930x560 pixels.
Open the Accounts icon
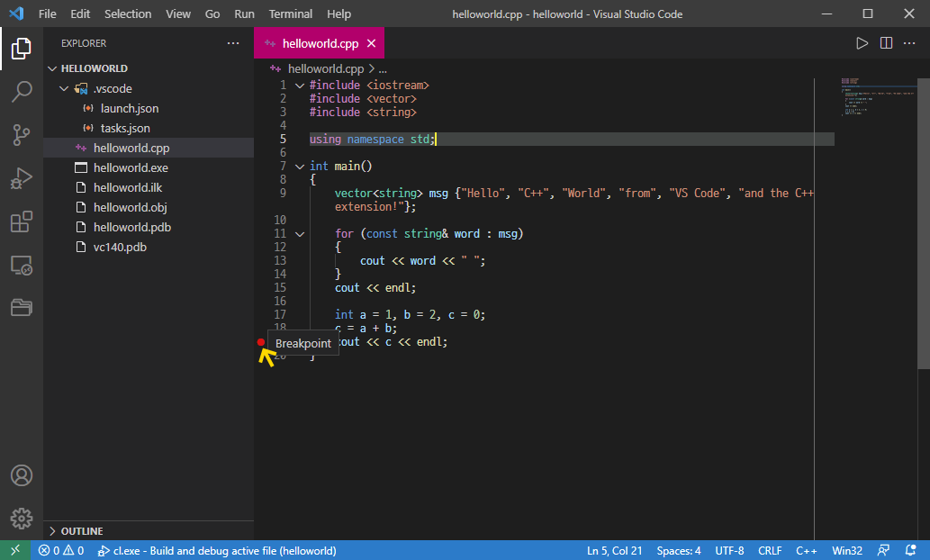(22, 475)
